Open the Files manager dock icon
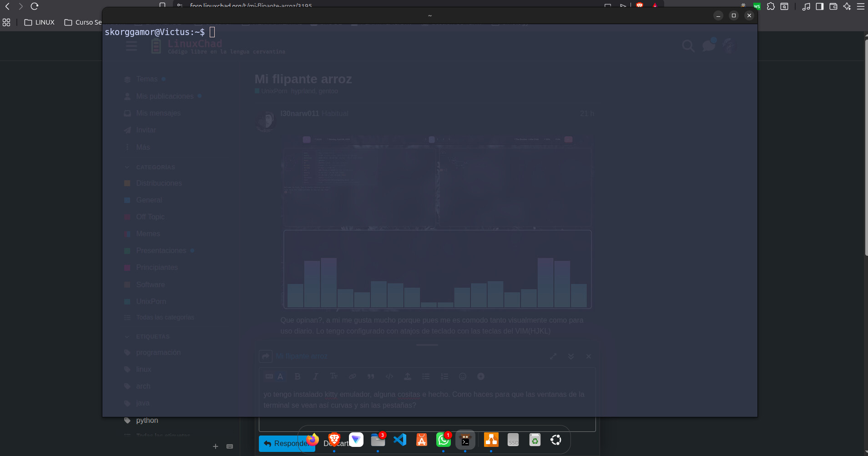 [378, 440]
